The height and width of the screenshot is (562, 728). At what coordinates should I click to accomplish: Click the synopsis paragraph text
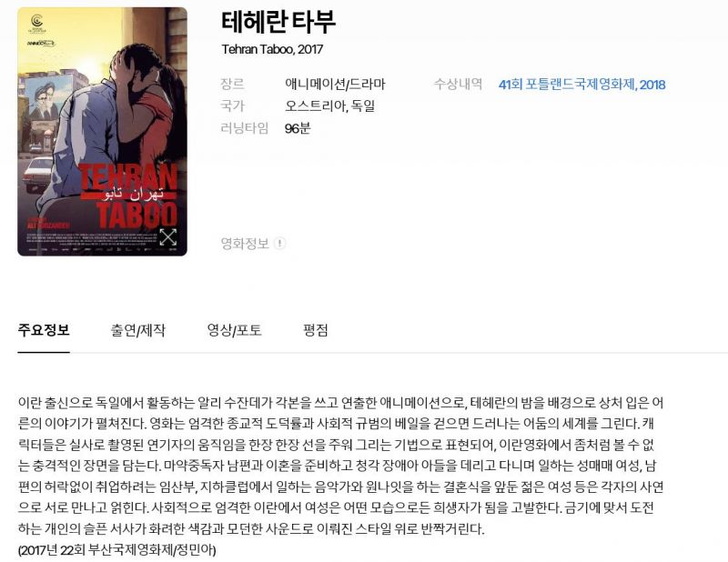[x=340, y=466]
